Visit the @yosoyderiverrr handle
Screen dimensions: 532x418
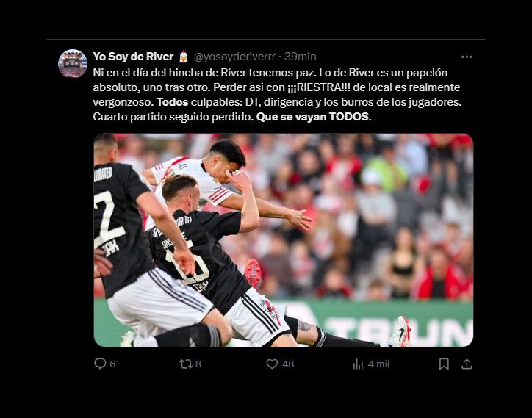pos(234,57)
